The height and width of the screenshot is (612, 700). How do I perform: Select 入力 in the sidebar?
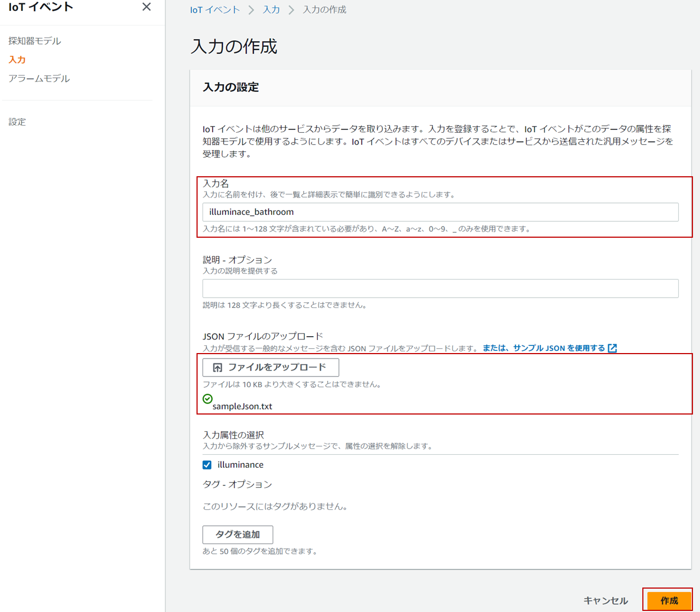(17, 60)
